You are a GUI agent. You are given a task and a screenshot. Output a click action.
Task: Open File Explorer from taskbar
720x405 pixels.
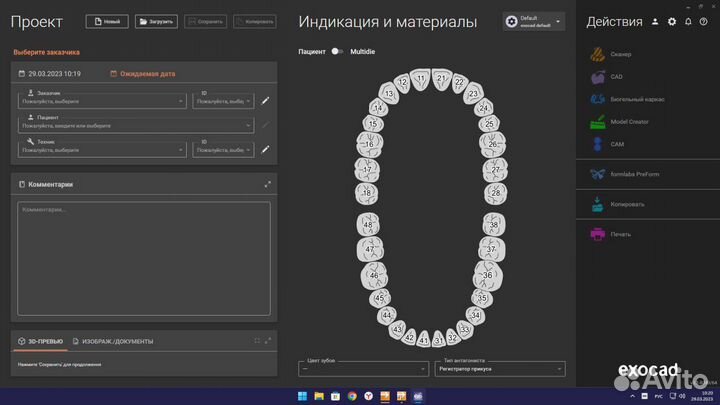(x=319, y=396)
